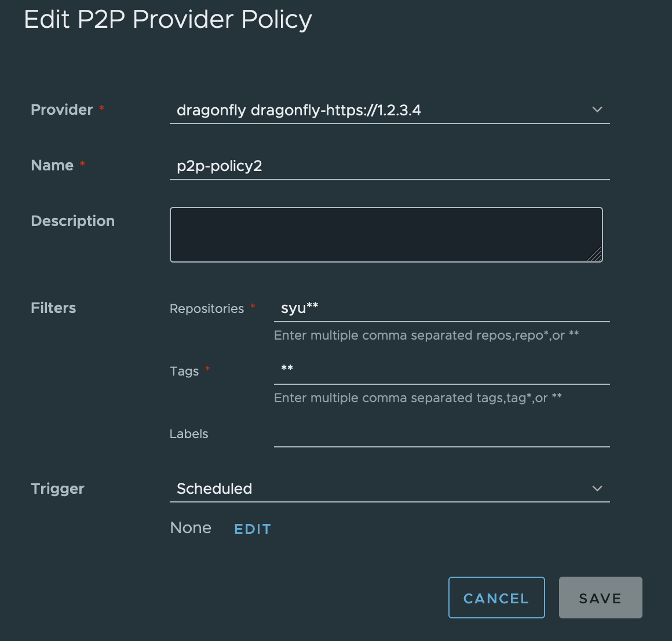Open the Provider dropdown
This screenshot has width=672, height=641.
click(388, 110)
